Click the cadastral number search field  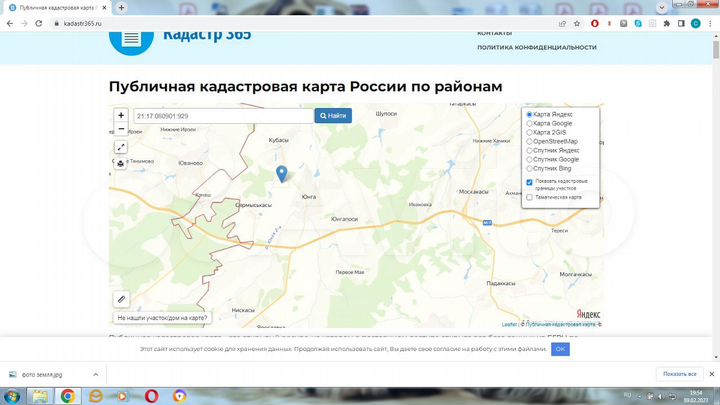tap(224, 116)
